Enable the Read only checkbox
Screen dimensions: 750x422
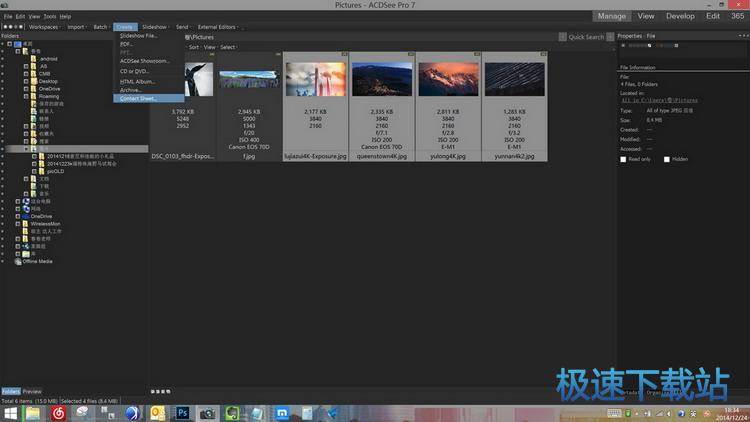coord(624,158)
